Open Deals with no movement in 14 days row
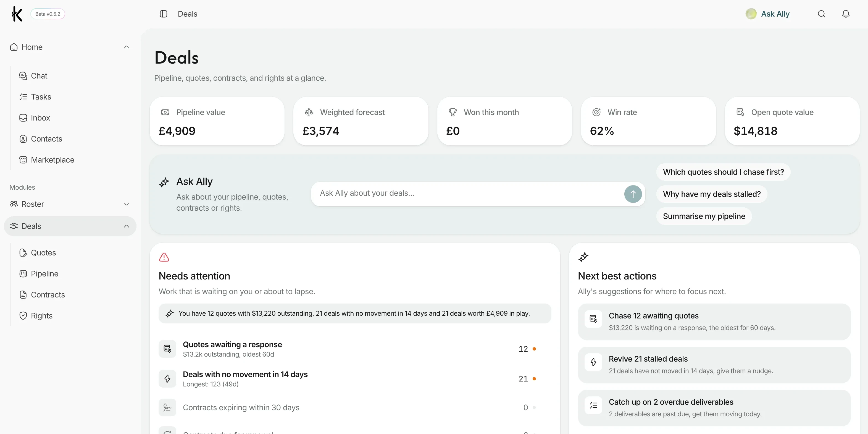 354,379
